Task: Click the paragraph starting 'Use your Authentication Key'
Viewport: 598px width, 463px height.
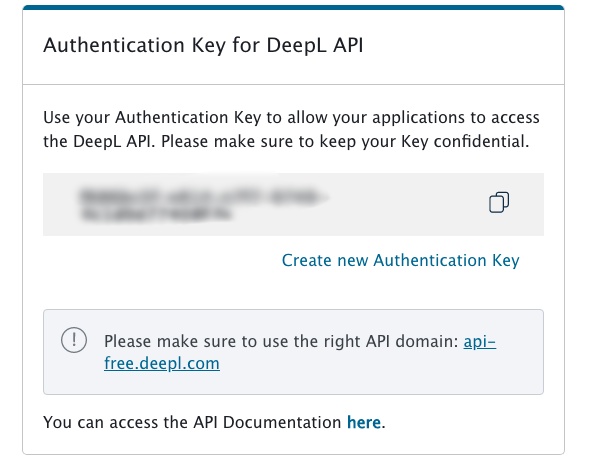Action: pyautogui.click(x=291, y=129)
